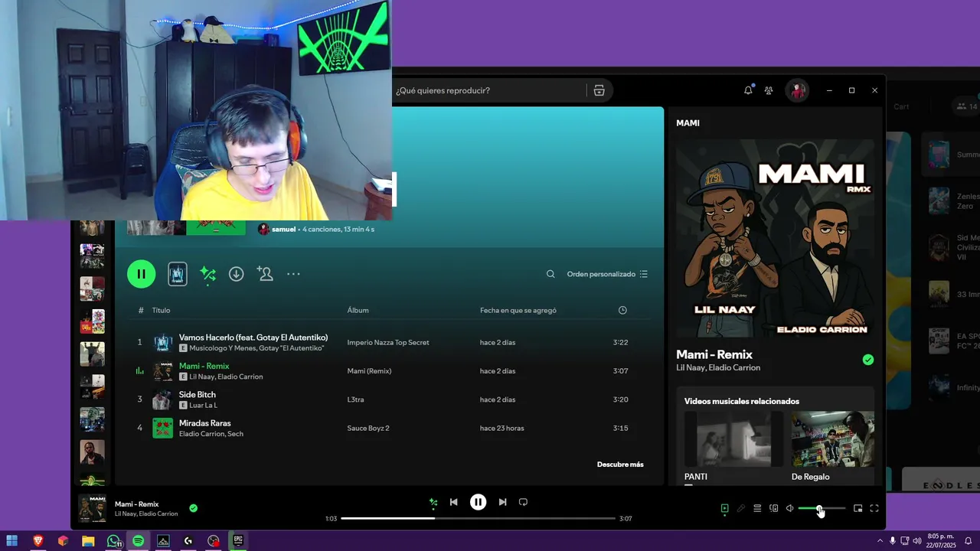This screenshot has width=980, height=551.
Task: Open artist Luar La L under Side Bitch
Action: [x=203, y=406]
